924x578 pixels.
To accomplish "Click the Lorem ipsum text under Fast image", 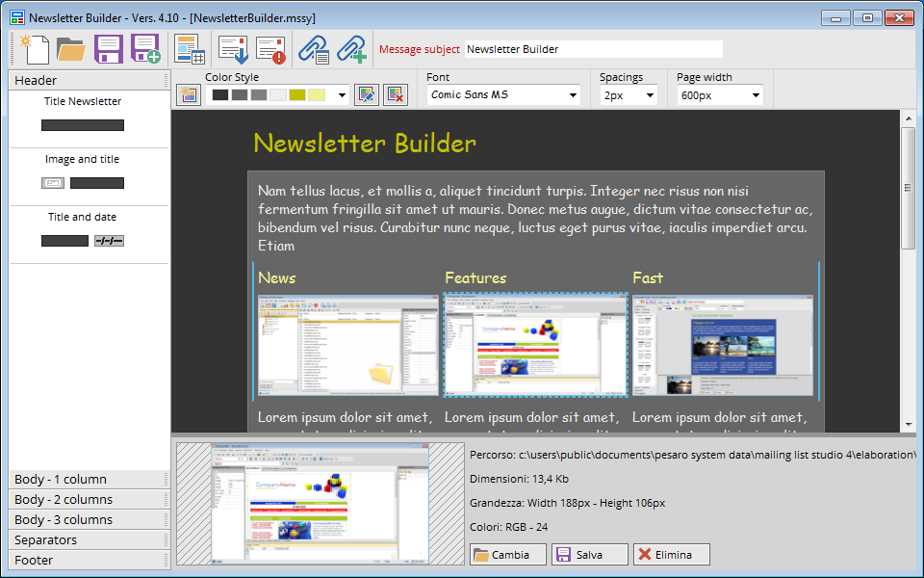I will coord(720,417).
